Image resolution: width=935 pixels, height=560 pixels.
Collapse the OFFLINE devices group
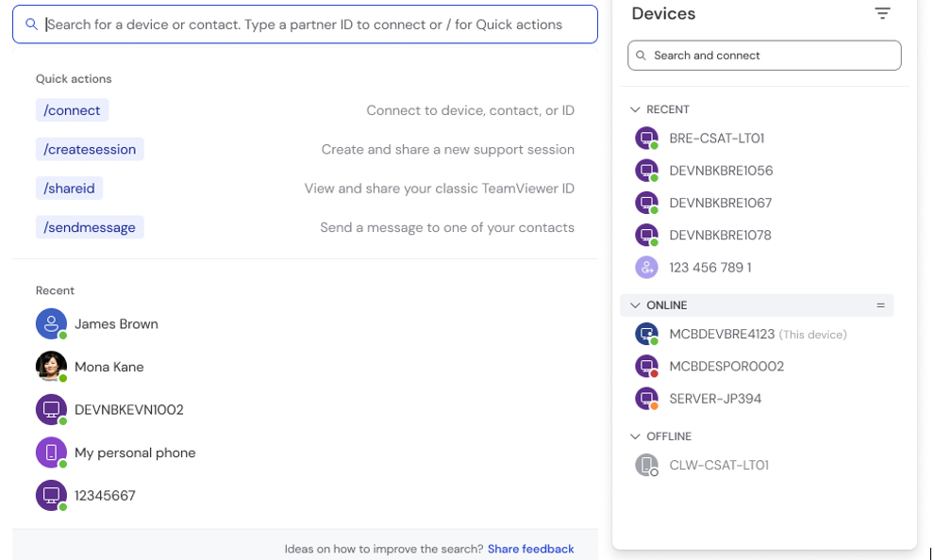click(635, 436)
